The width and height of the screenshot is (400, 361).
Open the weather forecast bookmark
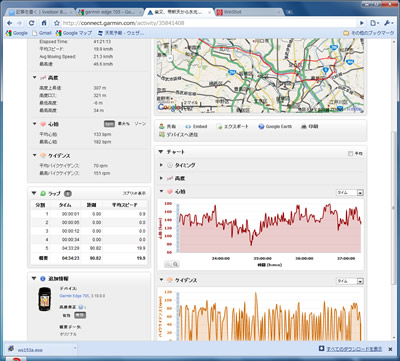point(121,33)
